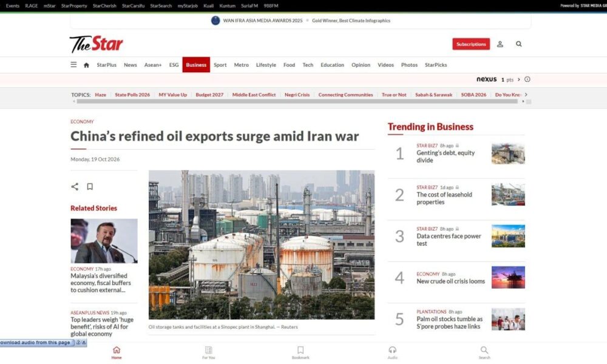The height and width of the screenshot is (364, 607).
Task: Click The Star logo
Action: (x=97, y=44)
